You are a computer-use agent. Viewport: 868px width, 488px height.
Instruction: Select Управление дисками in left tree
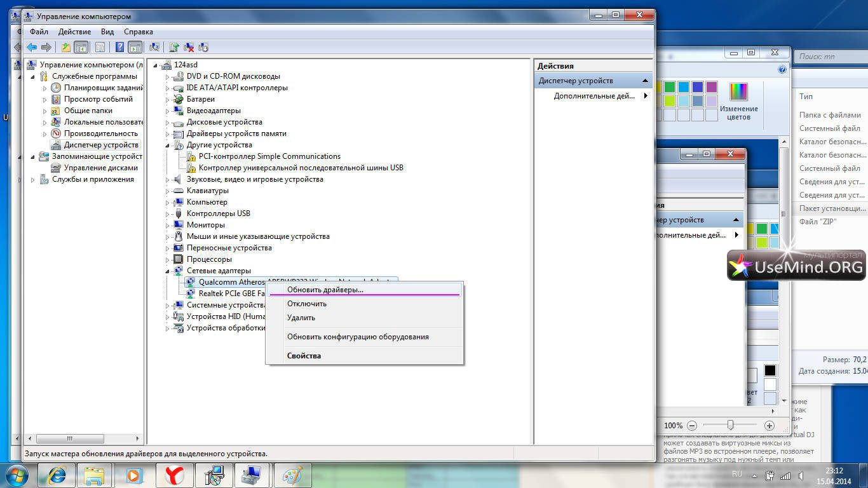(101, 168)
